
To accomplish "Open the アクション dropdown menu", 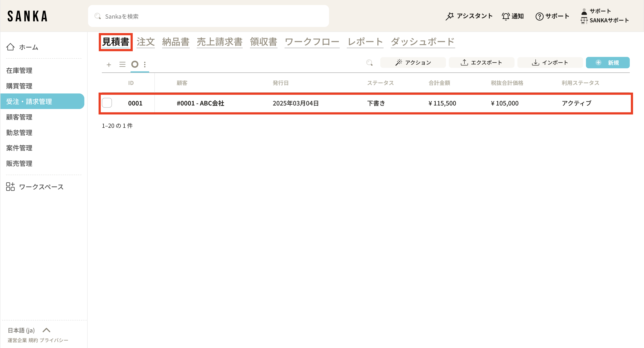I will [x=413, y=62].
